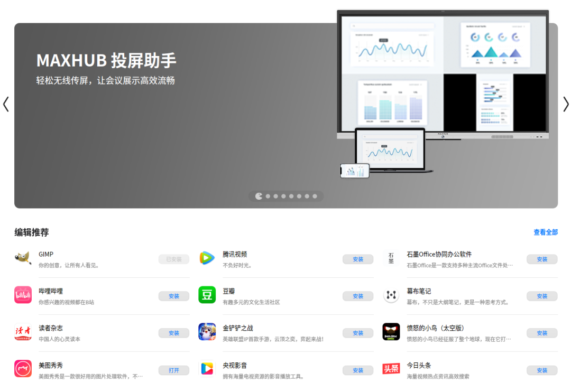Install 读者杂志
The height and width of the screenshot is (392, 571).
[174, 333]
